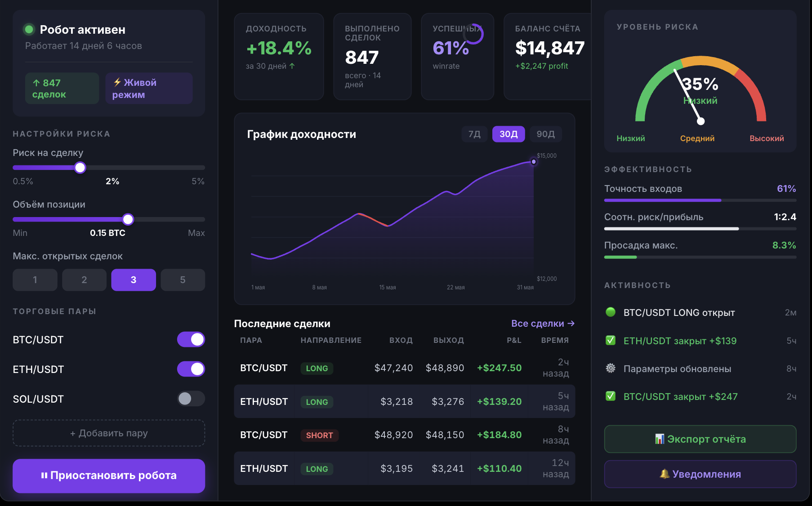Viewport: 812px width, 506px height.
Task: Click the lightning Живой режим badge
Action: coord(149,89)
